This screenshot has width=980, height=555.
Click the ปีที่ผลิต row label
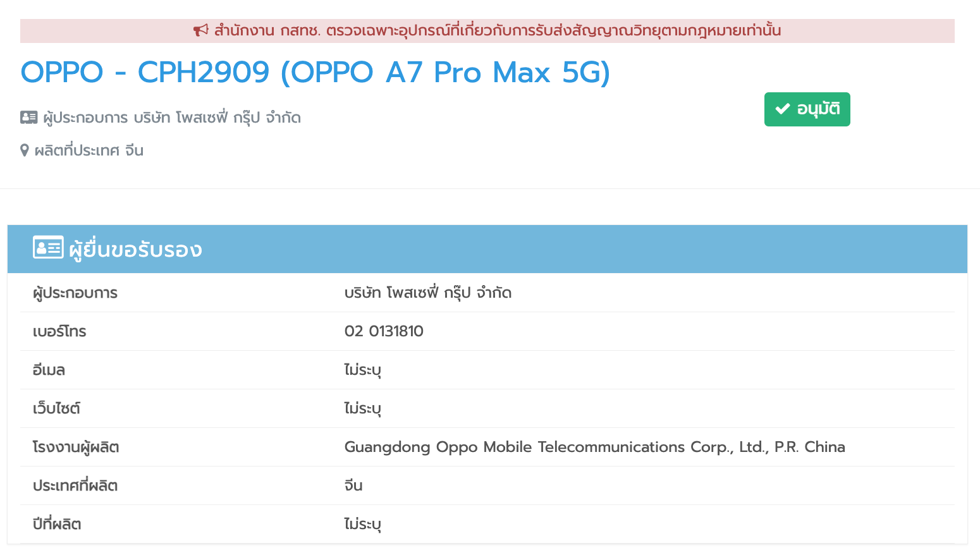point(57,524)
